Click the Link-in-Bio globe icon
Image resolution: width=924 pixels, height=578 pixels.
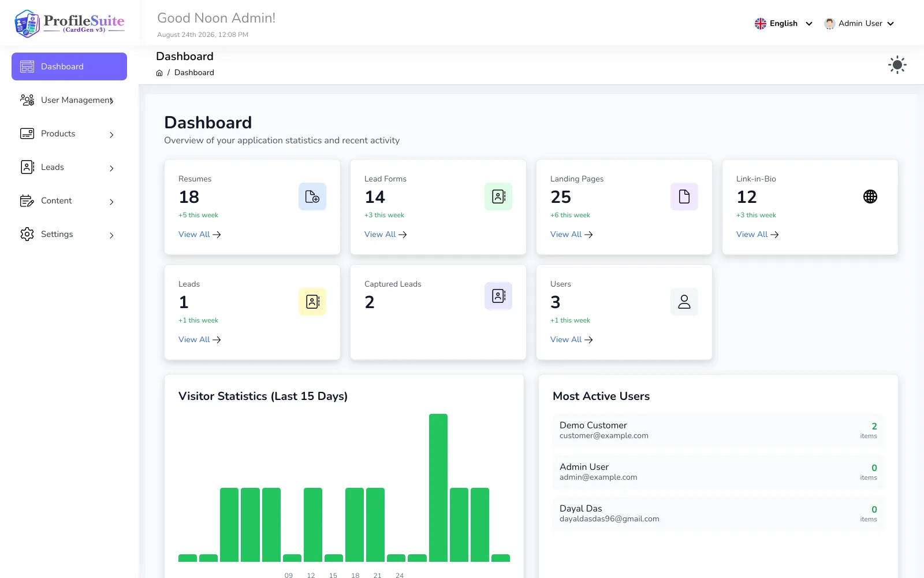[870, 197]
